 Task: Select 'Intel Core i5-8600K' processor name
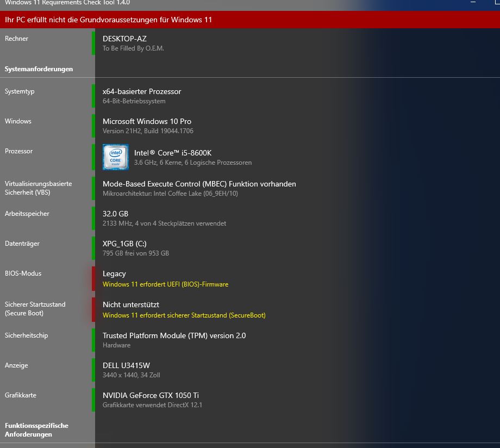tap(173, 153)
